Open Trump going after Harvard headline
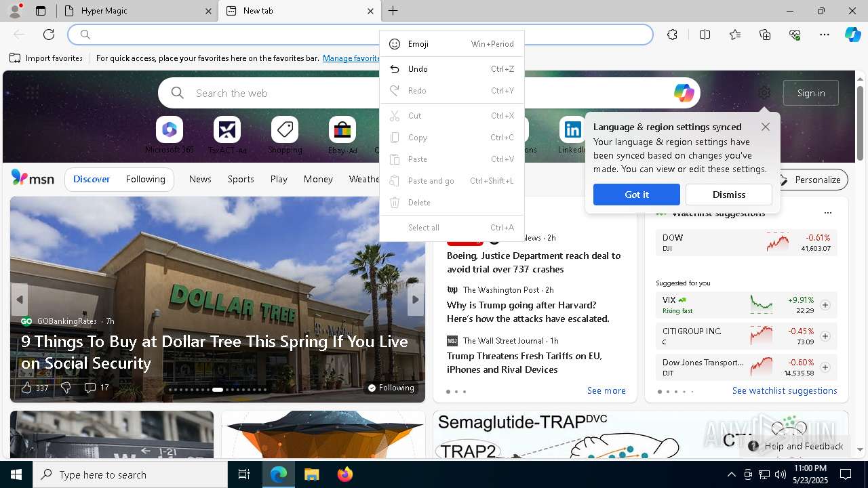 (528, 312)
